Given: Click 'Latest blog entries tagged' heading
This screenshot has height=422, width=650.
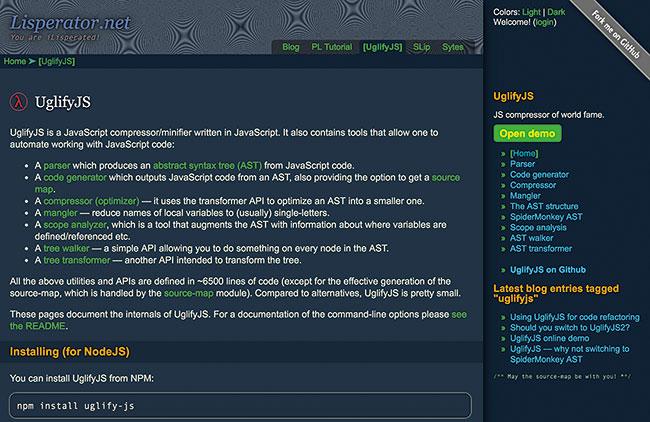Looking at the screenshot, I should 556,293.
